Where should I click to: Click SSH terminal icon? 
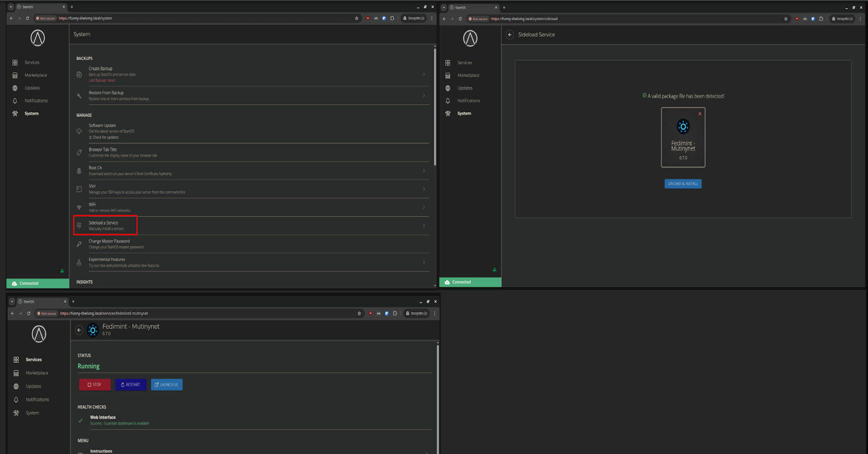click(x=79, y=189)
